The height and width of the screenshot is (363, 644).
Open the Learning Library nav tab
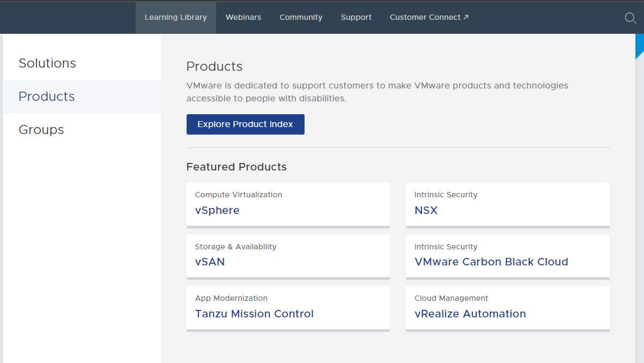(176, 18)
